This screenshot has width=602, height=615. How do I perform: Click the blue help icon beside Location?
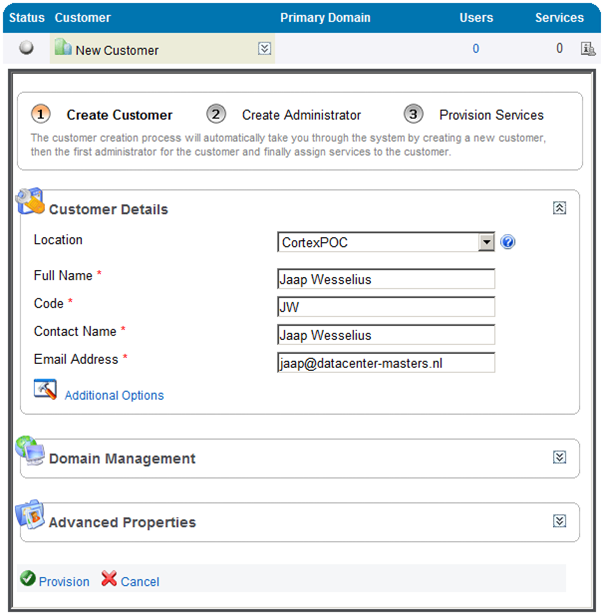click(508, 242)
